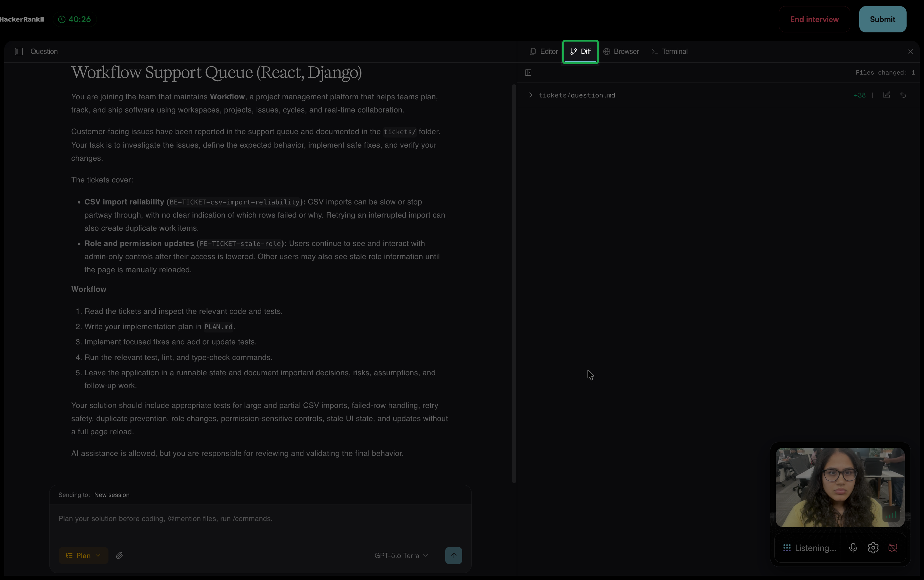Click the HackerRank logo
Viewport: 924px width, 580px height.
pos(22,19)
